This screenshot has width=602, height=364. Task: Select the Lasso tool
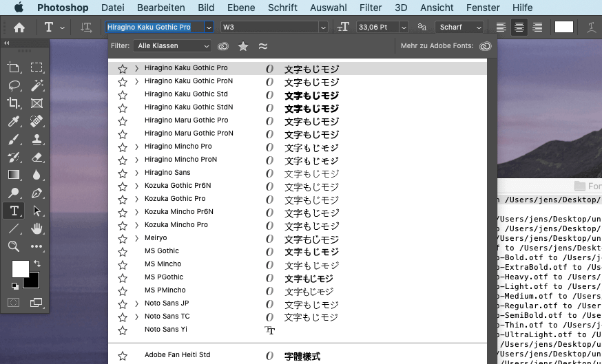click(14, 85)
